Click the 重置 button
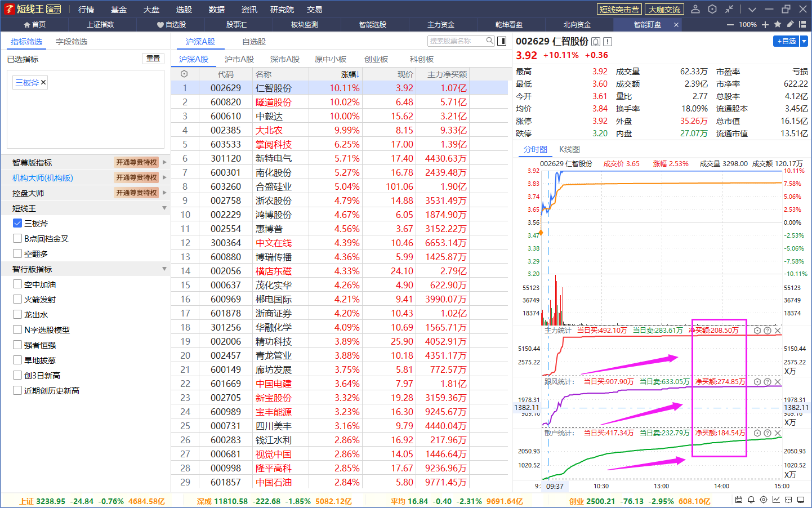 pyautogui.click(x=153, y=59)
